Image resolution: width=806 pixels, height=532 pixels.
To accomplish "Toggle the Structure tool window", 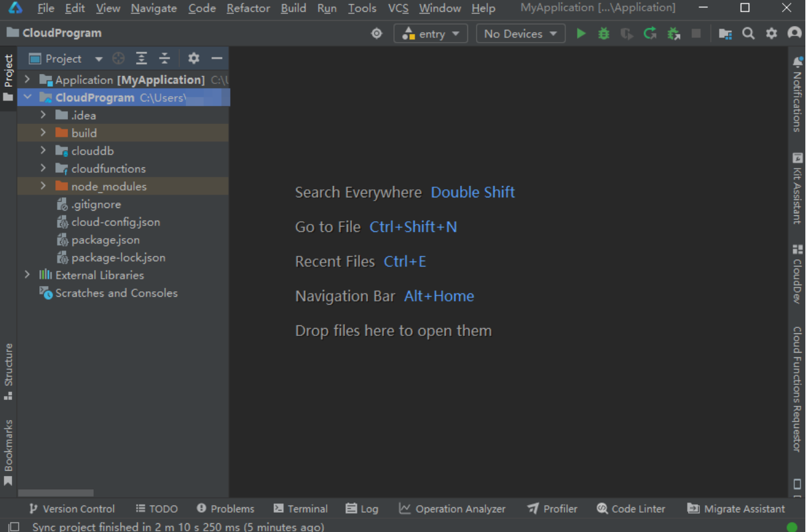I will pos(8,371).
